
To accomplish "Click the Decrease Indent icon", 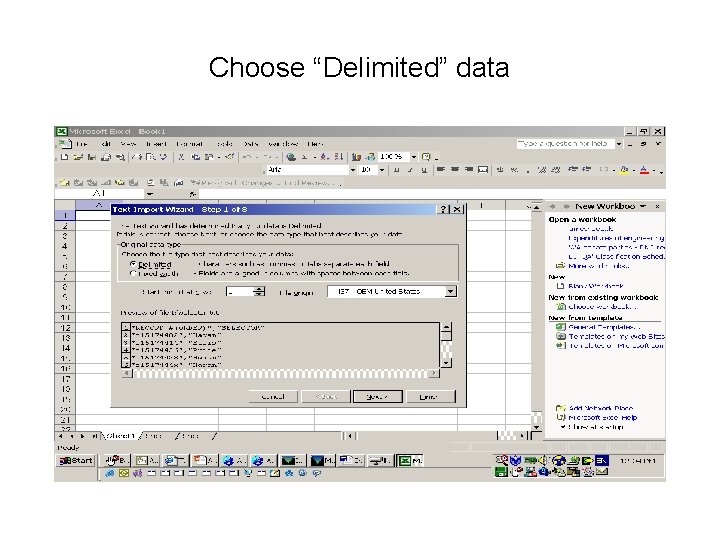I will point(573,170).
